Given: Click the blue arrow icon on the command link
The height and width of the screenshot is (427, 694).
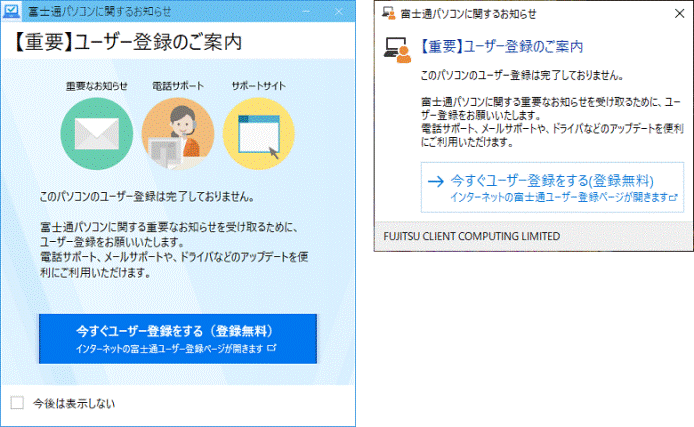Looking at the screenshot, I should [434, 182].
